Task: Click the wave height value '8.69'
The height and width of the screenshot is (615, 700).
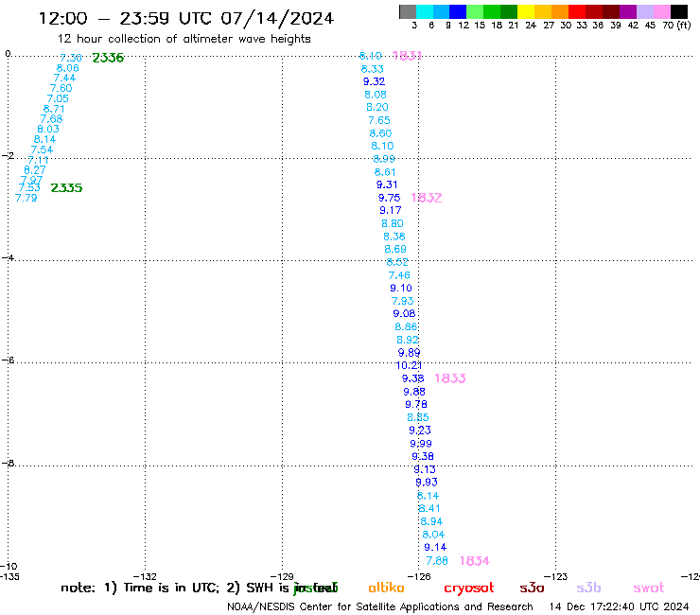Action: [x=395, y=249]
